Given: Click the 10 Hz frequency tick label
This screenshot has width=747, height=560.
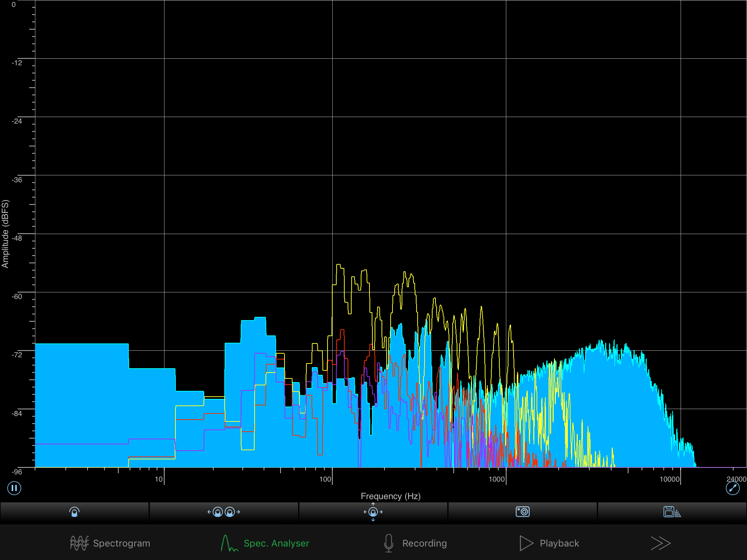Looking at the screenshot, I should point(159,479).
